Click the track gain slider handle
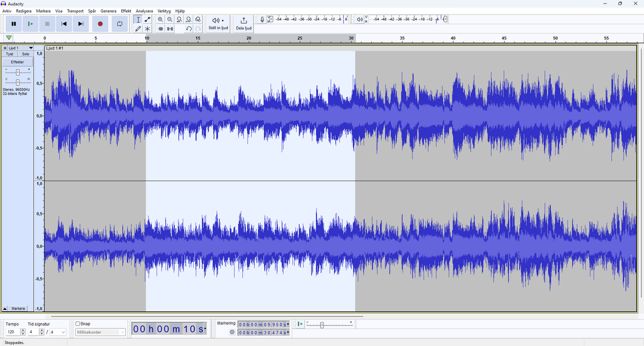The height and width of the screenshot is (346, 644). (18, 72)
